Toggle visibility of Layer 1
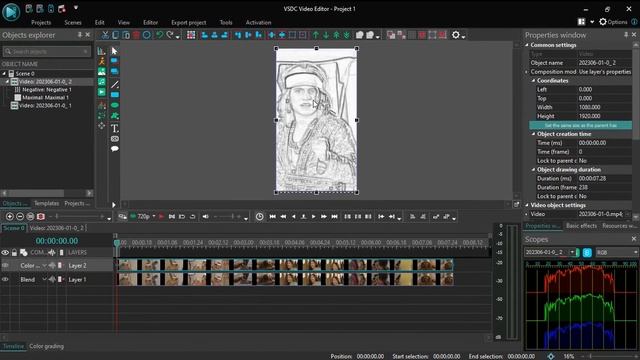The height and width of the screenshot is (360, 640). (5, 280)
